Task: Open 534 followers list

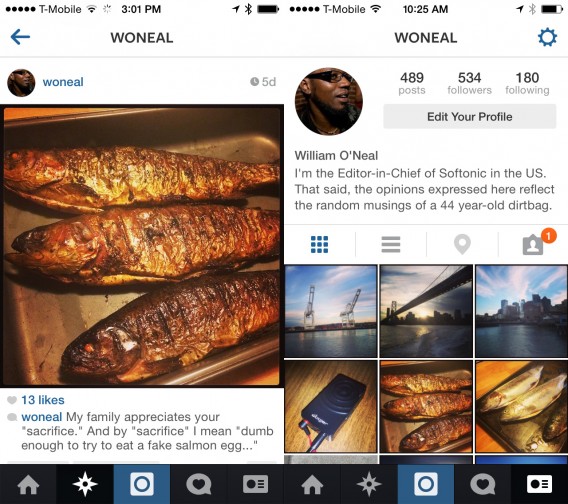Action: (x=469, y=83)
